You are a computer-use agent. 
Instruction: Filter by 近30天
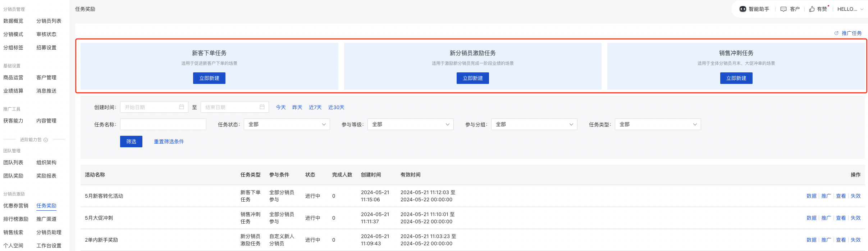coord(336,107)
